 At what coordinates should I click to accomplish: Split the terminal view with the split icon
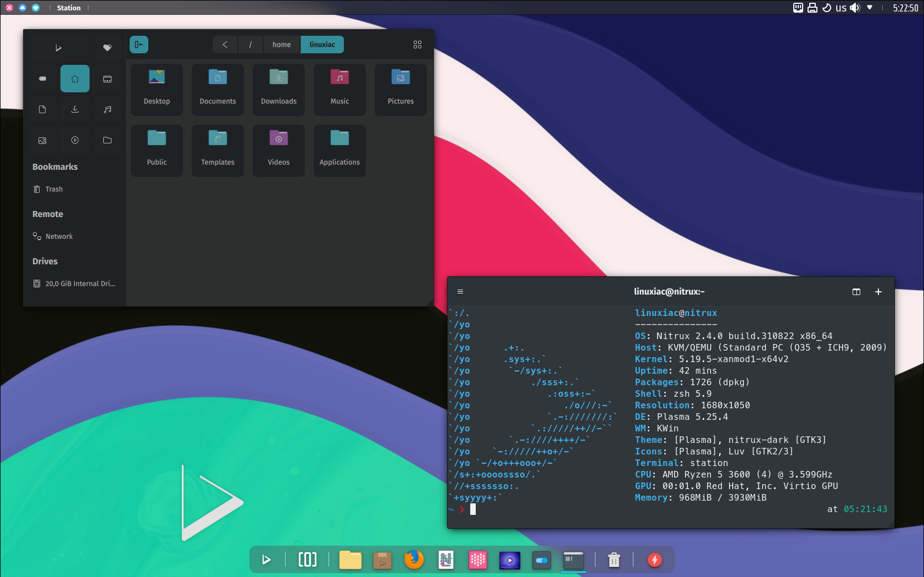point(856,292)
